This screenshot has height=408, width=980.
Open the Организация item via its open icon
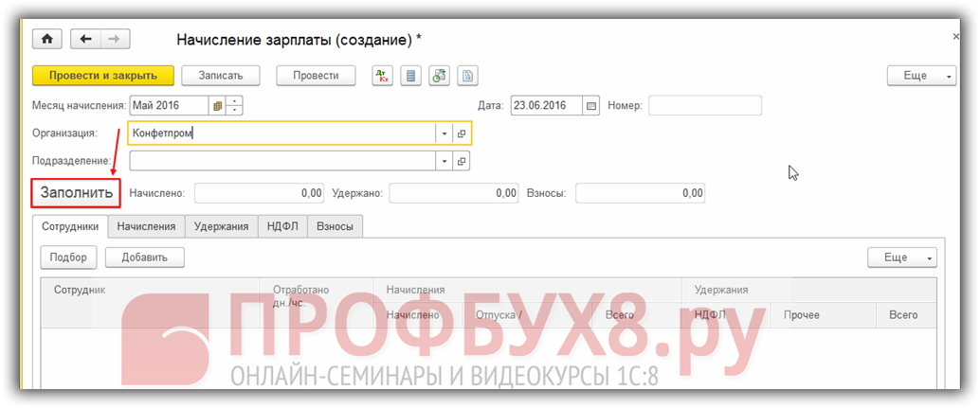coord(462,133)
